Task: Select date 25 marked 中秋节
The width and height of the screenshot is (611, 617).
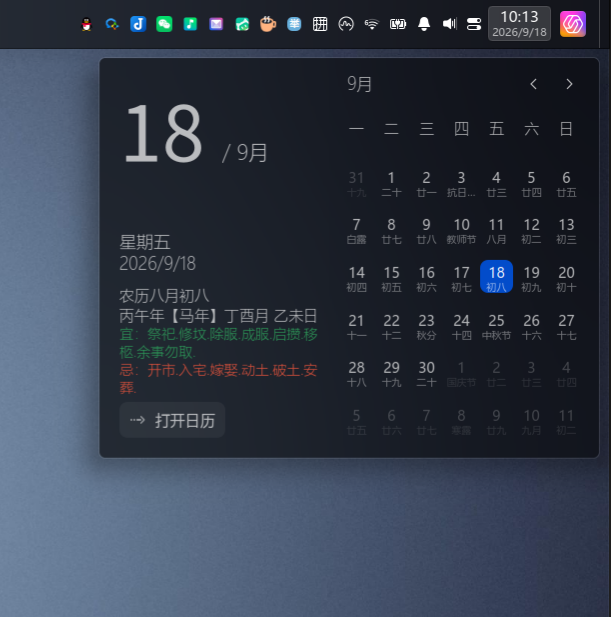Action: (x=497, y=327)
